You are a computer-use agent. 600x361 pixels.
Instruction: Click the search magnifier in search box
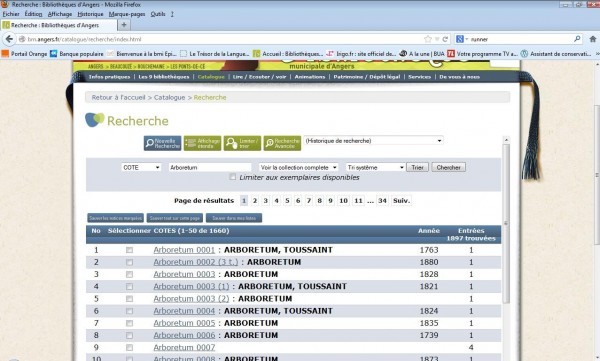coord(577,39)
